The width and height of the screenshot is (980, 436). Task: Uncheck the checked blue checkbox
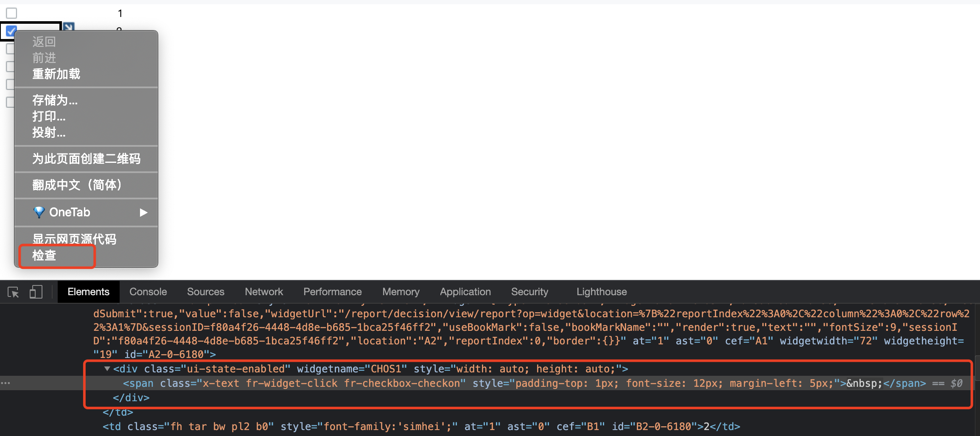(11, 31)
